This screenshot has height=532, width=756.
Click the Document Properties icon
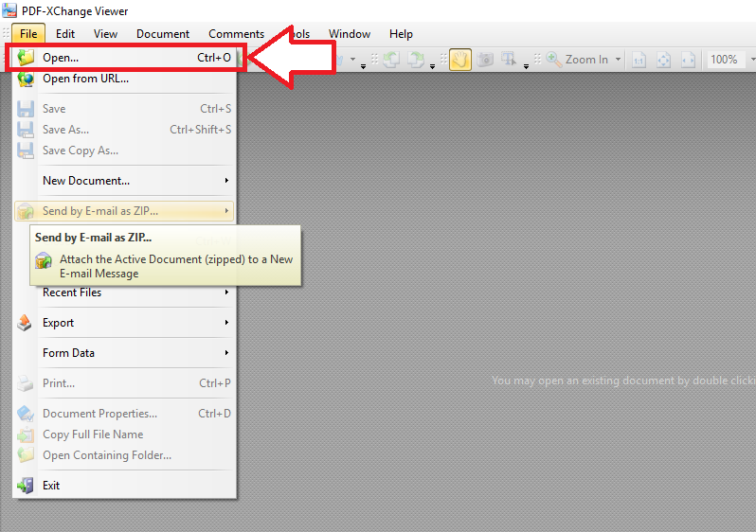pyautogui.click(x=26, y=414)
